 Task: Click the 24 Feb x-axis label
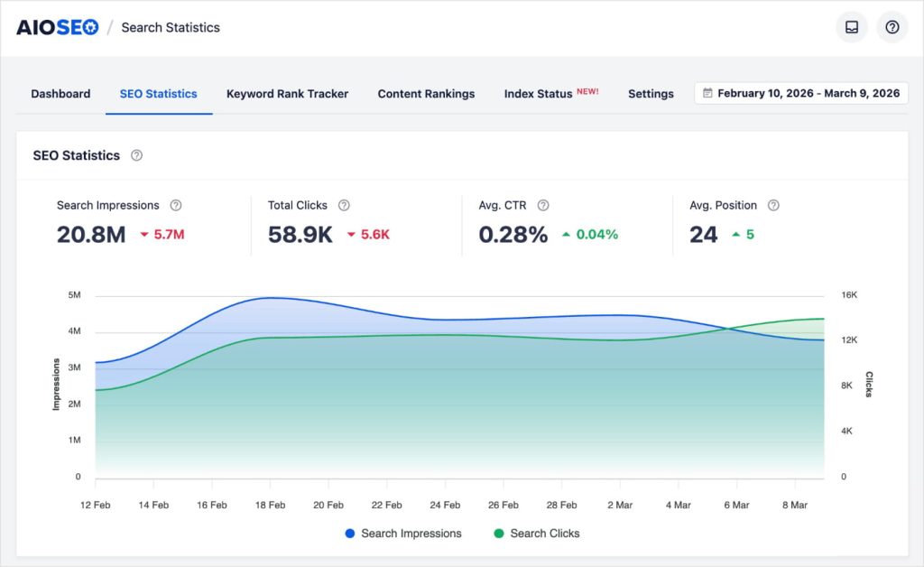click(445, 505)
